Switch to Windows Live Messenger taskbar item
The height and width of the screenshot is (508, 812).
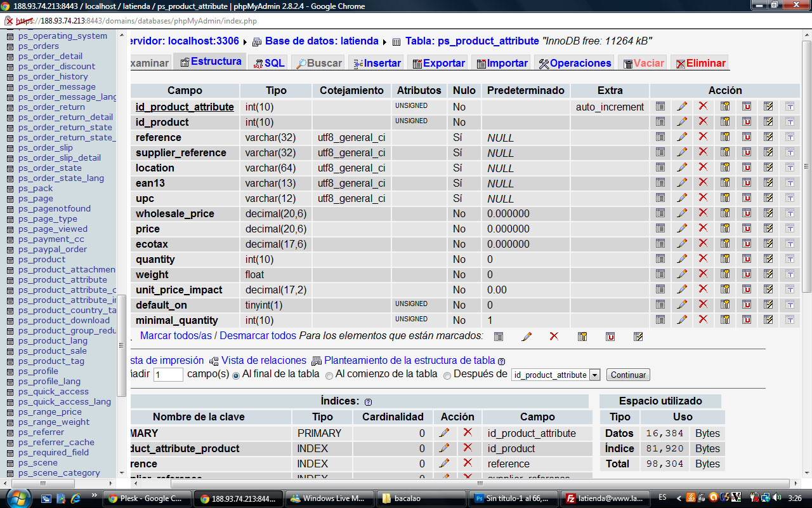coord(331,498)
